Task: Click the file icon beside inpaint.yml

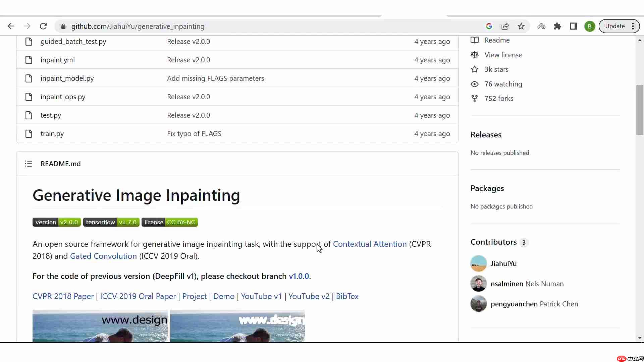Action: 29,60
